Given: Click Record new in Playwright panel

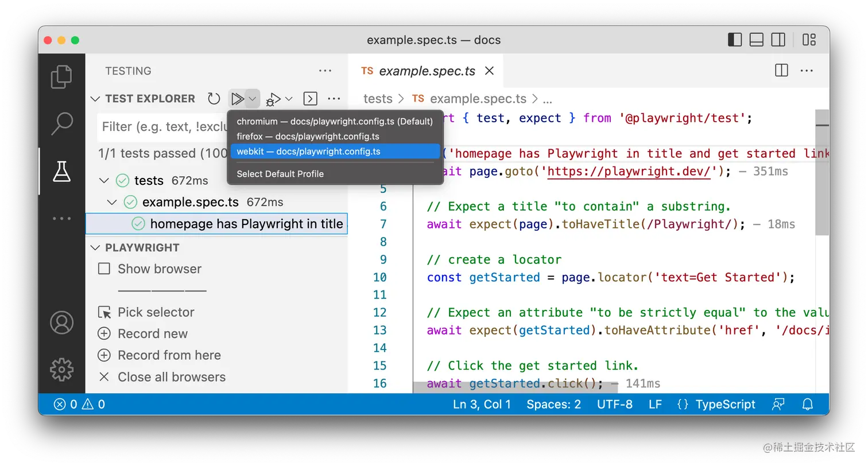Looking at the screenshot, I should tap(153, 334).
